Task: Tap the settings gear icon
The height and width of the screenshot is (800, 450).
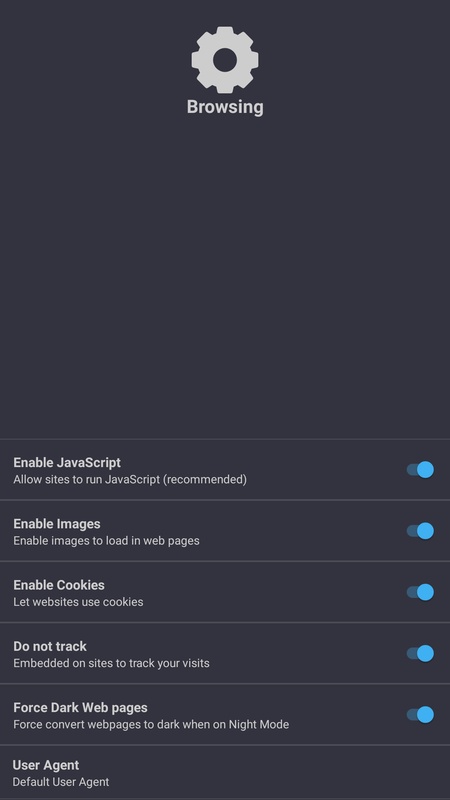Action: (x=225, y=60)
